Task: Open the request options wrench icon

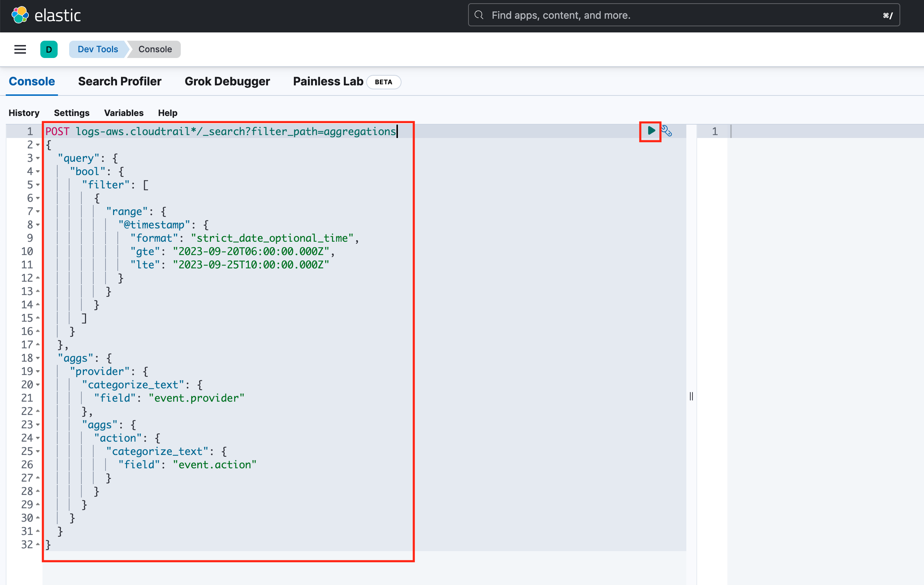Action: 667,131
